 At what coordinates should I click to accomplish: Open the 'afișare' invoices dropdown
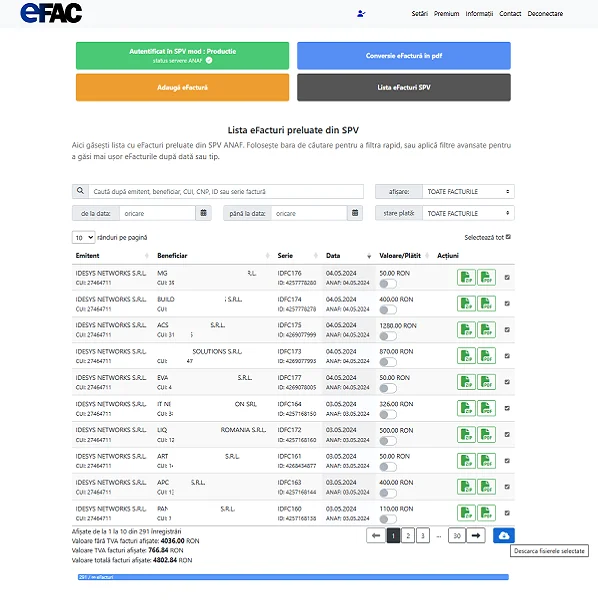(468, 192)
